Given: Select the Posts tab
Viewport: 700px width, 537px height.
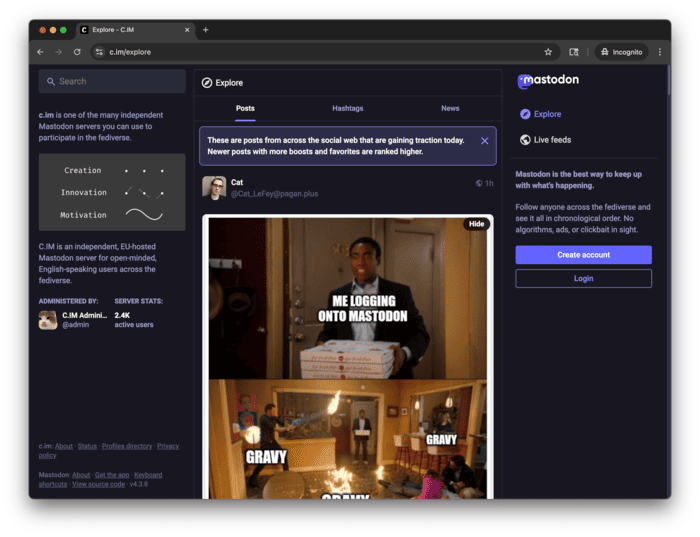Looking at the screenshot, I should click(245, 108).
